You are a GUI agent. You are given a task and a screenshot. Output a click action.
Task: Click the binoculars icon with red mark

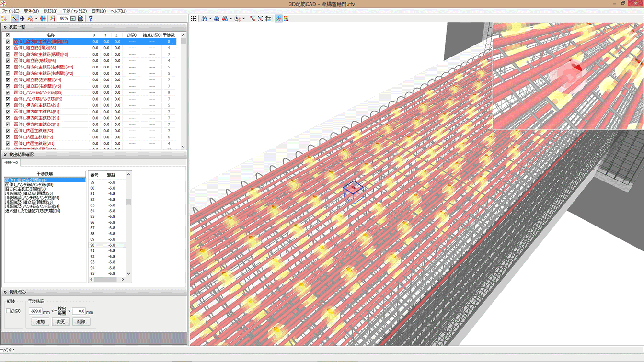pyautogui.click(x=224, y=18)
